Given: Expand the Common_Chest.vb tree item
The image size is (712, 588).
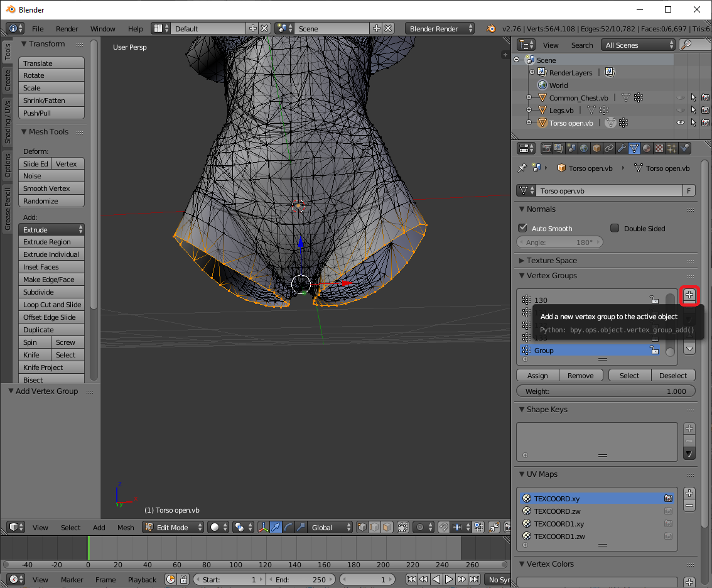Looking at the screenshot, I should pos(529,97).
